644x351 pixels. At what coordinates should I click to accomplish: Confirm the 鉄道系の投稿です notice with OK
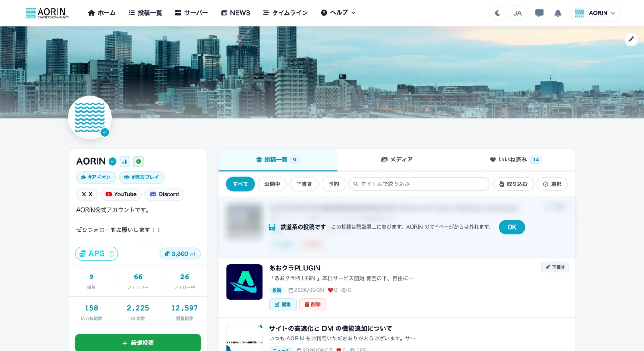512,227
